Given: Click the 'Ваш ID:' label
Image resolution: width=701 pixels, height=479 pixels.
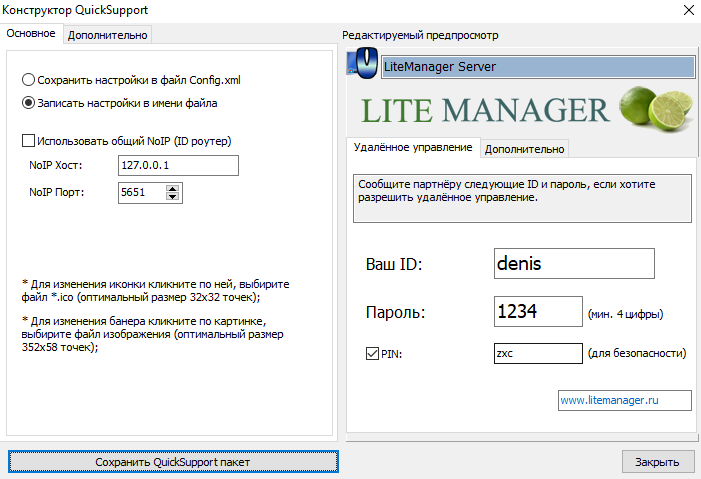Looking at the screenshot, I should pos(394,264).
